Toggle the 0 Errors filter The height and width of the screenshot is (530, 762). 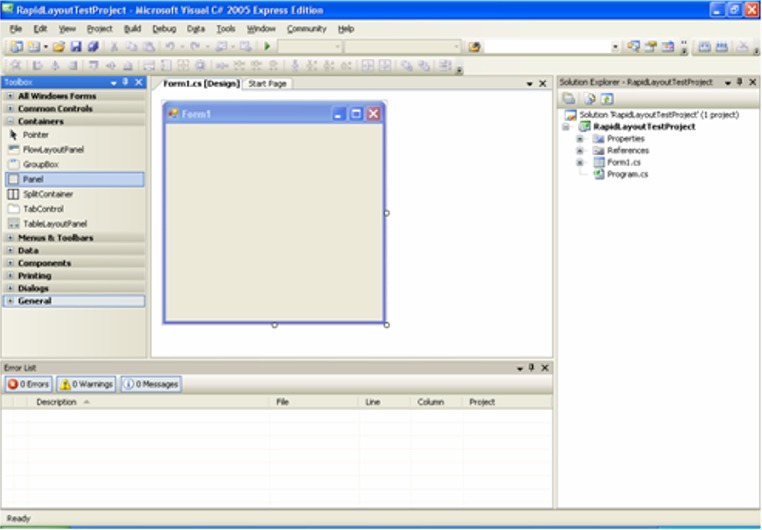point(29,384)
